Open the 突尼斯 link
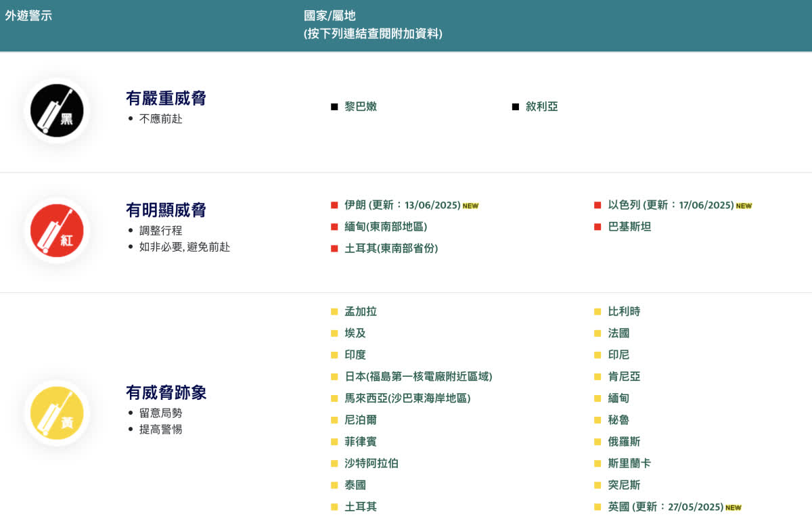The width and height of the screenshot is (812, 527). [x=625, y=485]
